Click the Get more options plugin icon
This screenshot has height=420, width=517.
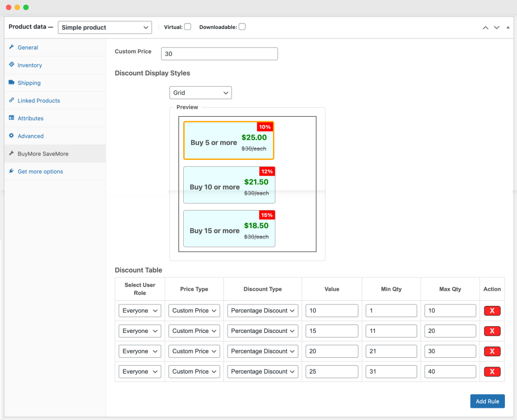(x=12, y=171)
